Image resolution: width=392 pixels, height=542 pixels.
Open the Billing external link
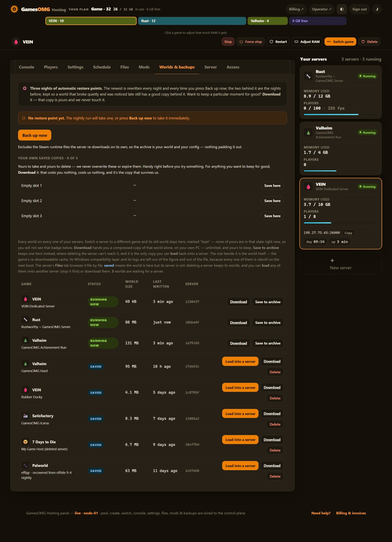(x=296, y=9)
